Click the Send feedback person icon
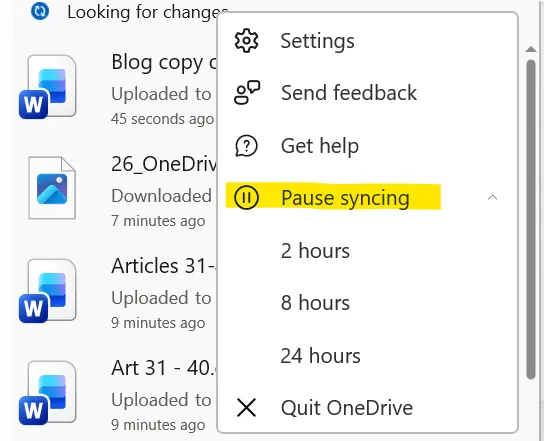The width and height of the screenshot is (544, 441). (x=247, y=93)
